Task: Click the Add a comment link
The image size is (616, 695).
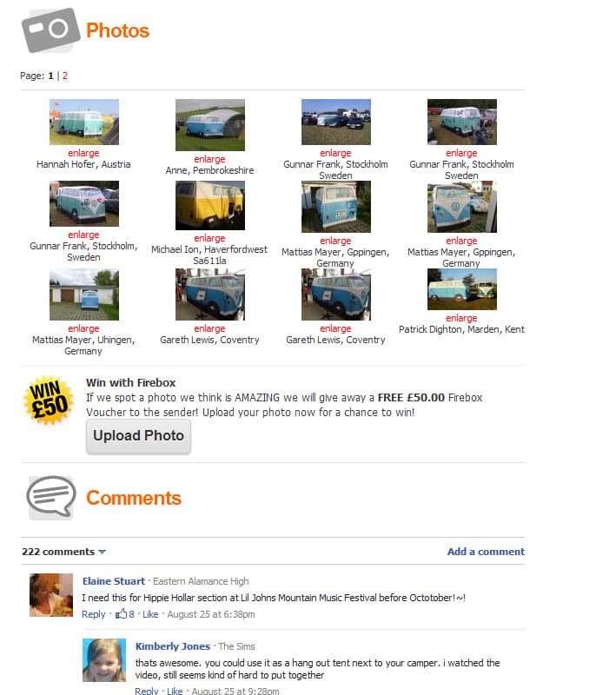Action: coord(486,552)
